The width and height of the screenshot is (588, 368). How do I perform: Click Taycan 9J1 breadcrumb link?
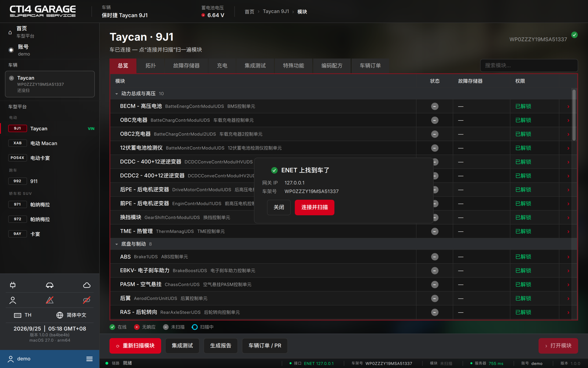point(276,11)
